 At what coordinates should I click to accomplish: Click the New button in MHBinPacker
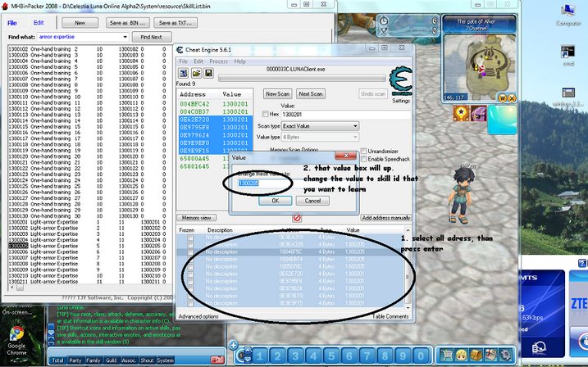coord(80,23)
